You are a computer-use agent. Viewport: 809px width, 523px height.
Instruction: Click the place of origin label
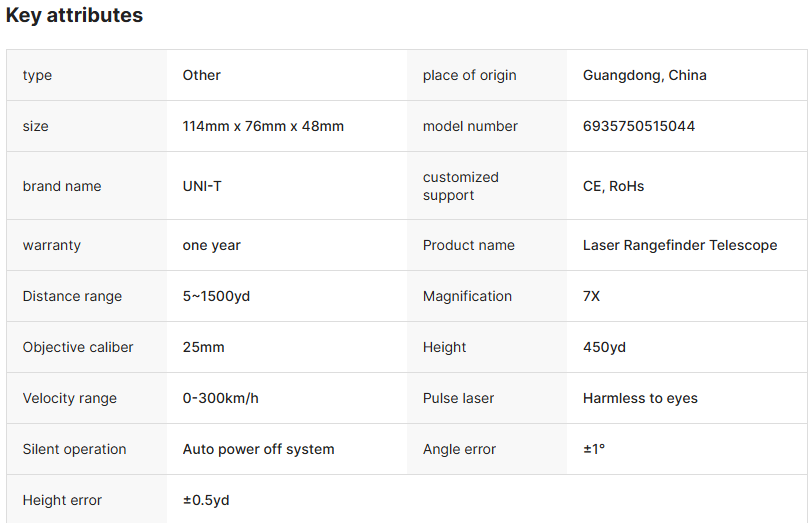pyautogui.click(x=469, y=75)
